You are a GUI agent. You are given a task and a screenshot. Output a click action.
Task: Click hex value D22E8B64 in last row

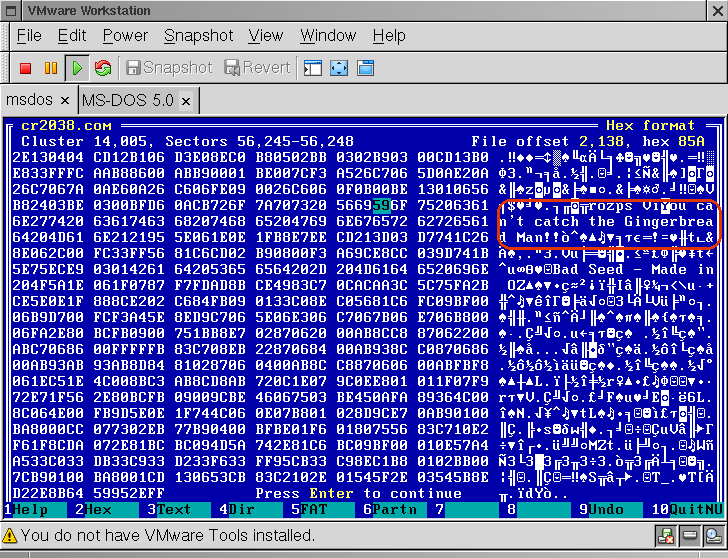click(x=48, y=493)
